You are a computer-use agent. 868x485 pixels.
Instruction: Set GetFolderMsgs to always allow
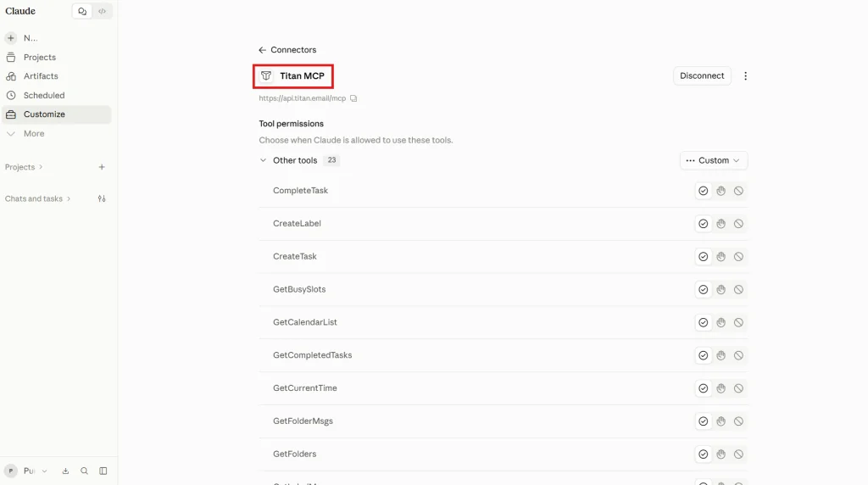click(703, 421)
